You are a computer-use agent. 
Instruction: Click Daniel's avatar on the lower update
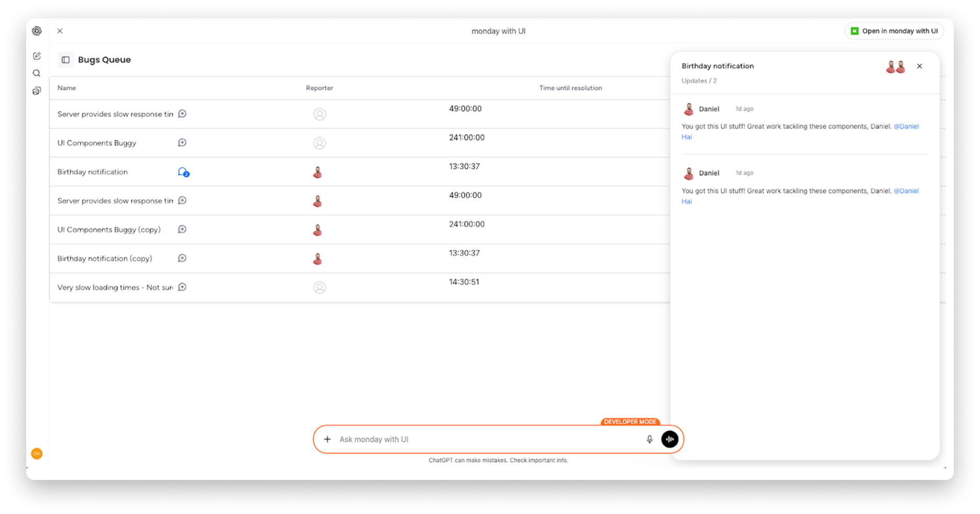point(689,173)
